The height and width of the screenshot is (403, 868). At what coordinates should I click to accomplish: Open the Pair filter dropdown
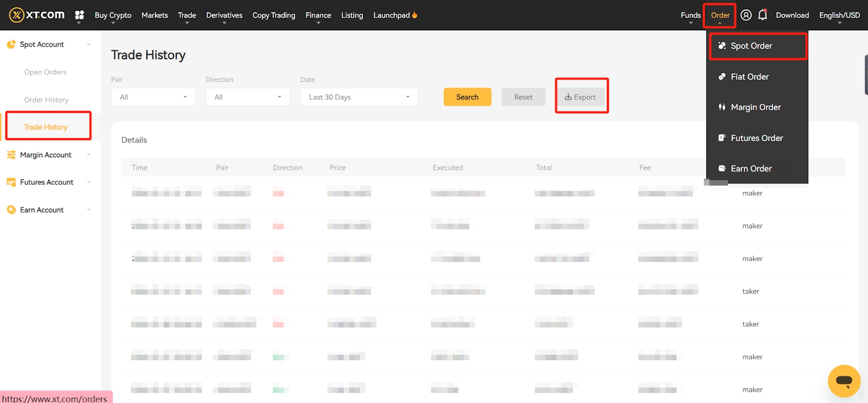(153, 97)
